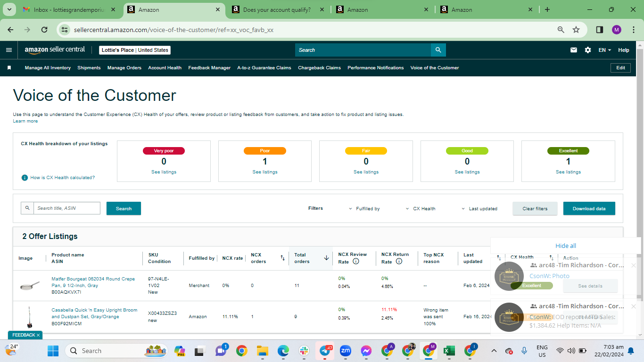Open Manage Orders
This screenshot has height=362, width=644.
coord(124,68)
